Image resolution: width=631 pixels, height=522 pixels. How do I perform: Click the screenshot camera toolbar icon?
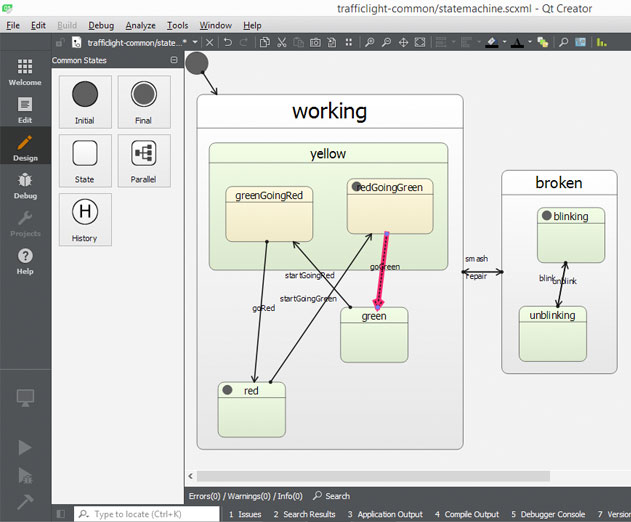[315, 42]
